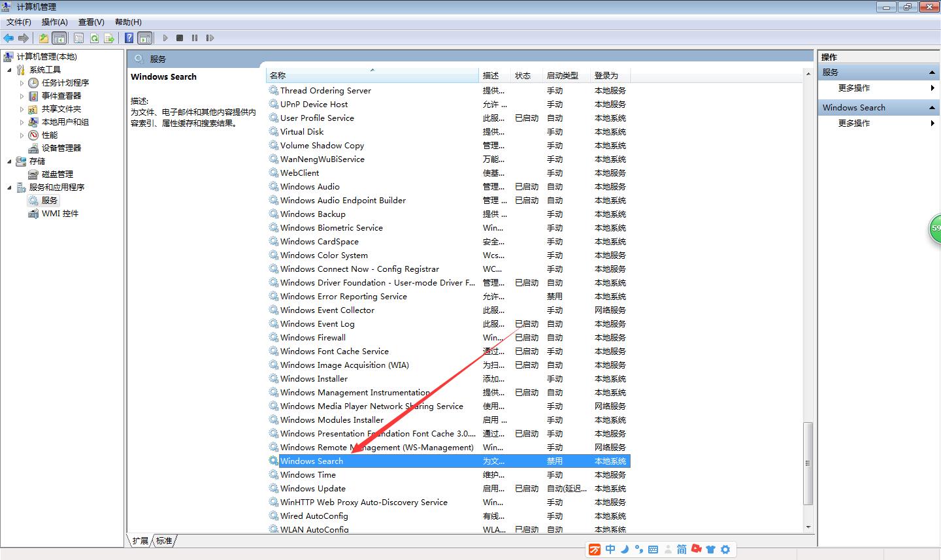
Task: Open the 查看(V) menu
Action: (91, 22)
